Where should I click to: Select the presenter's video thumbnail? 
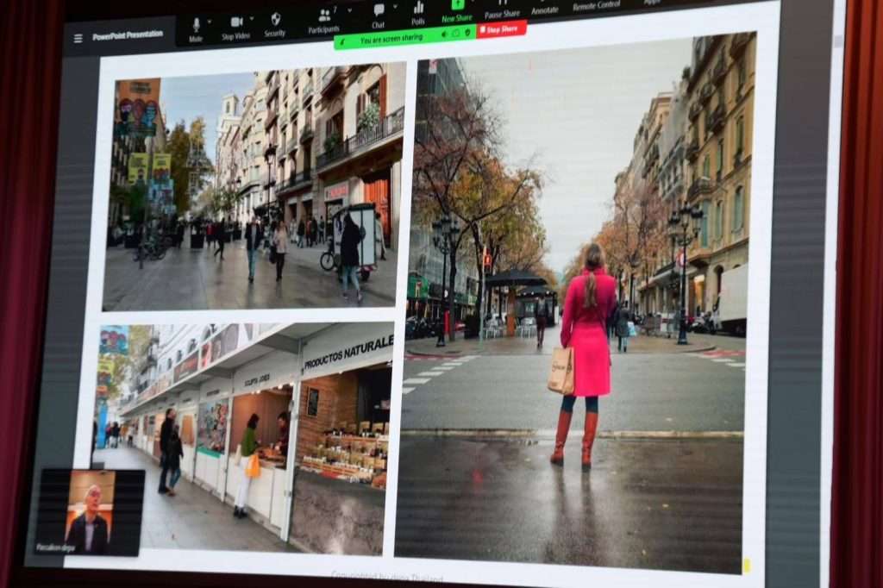[90, 512]
